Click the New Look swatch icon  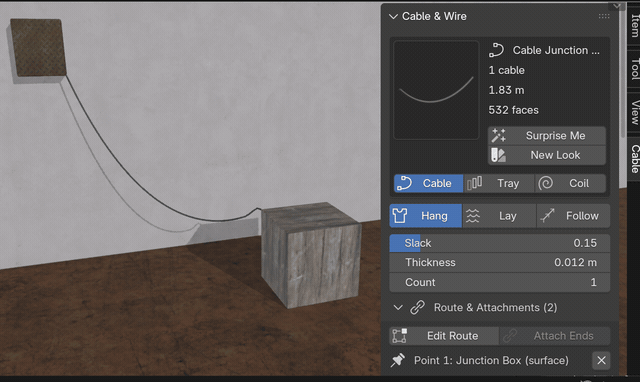tap(498, 155)
